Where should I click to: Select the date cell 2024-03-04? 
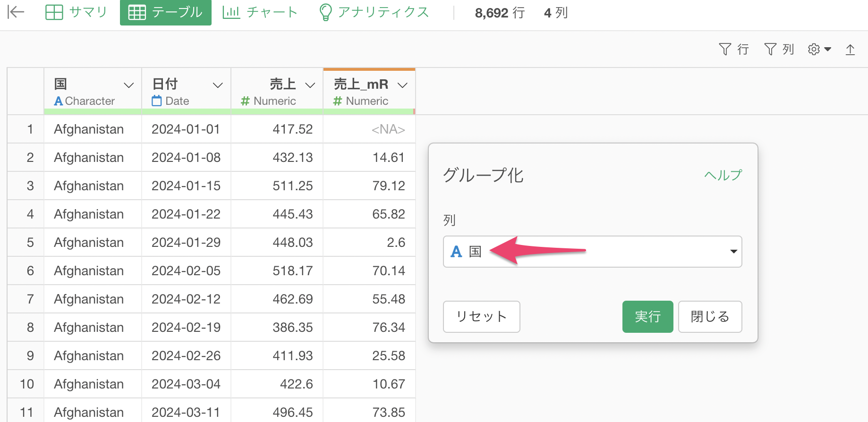[x=186, y=384]
